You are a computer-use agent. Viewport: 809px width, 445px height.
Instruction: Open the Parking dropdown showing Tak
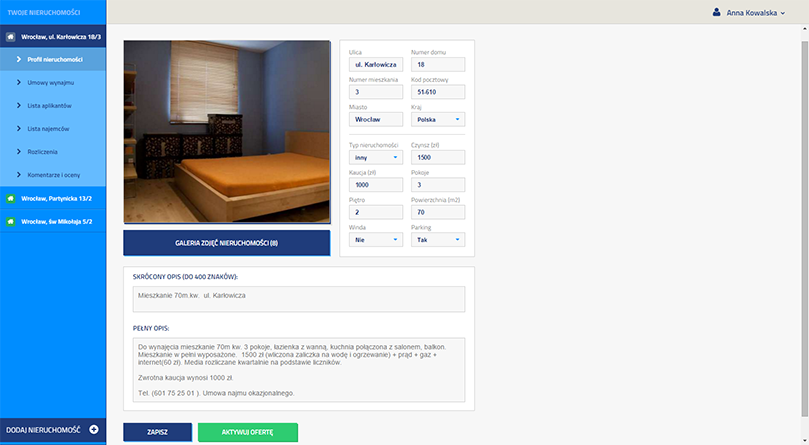click(438, 240)
